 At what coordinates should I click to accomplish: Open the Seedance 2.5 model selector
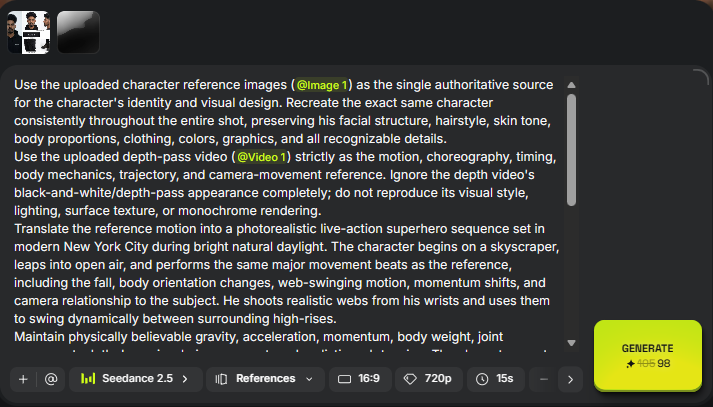coord(136,379)
